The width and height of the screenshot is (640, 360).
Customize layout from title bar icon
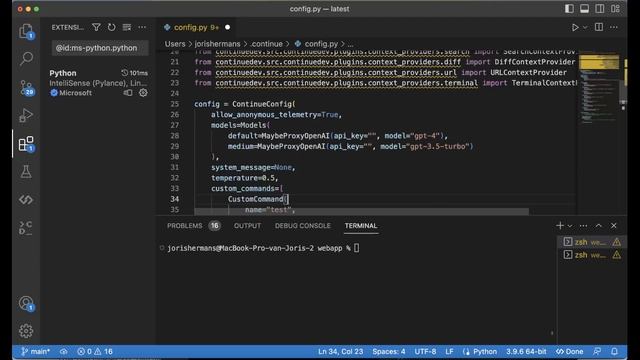615,9
